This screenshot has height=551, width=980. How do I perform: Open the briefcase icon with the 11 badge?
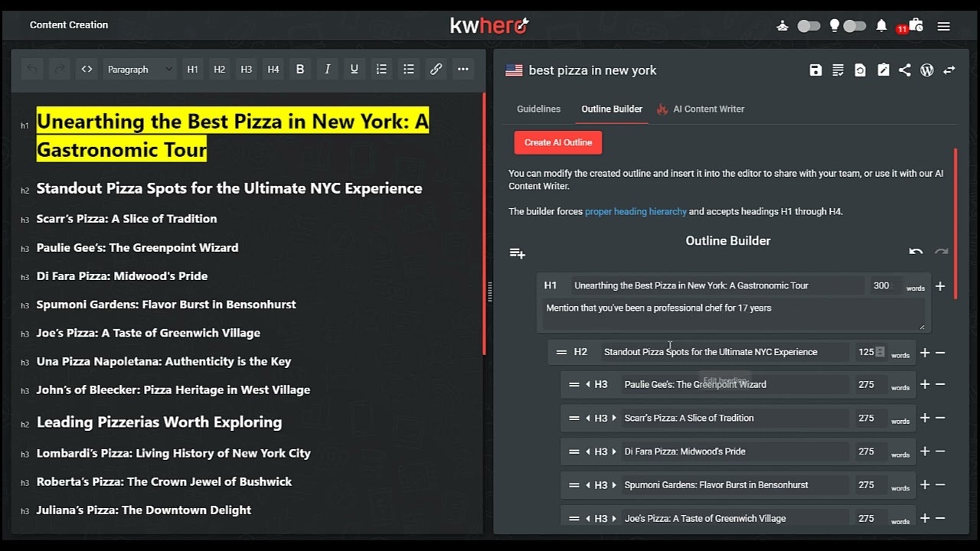(915, 24)
